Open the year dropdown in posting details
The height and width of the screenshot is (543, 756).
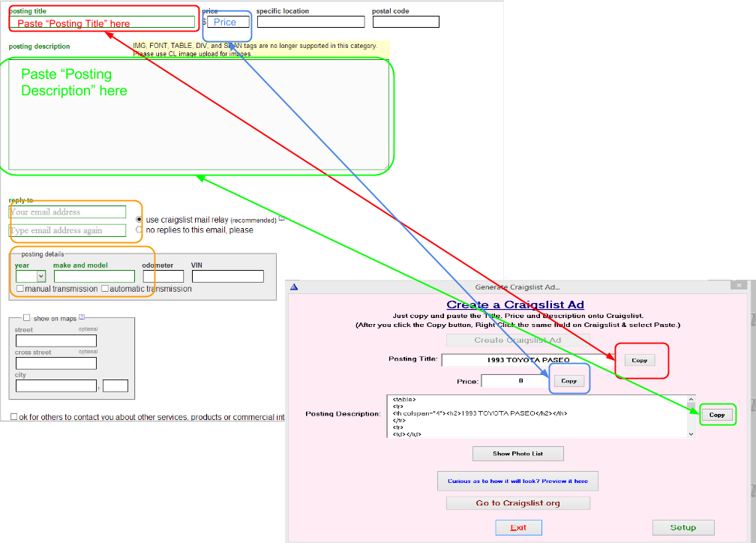click(x=31, y=276)
